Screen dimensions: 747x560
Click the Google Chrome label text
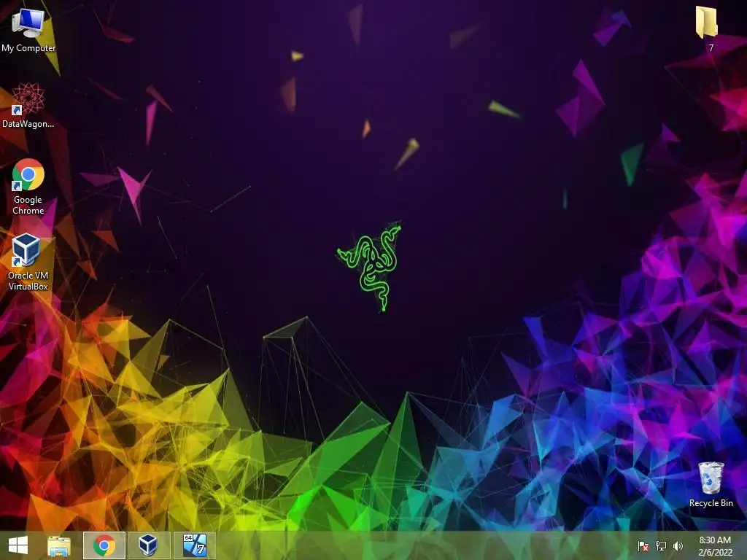pos(28,205)
